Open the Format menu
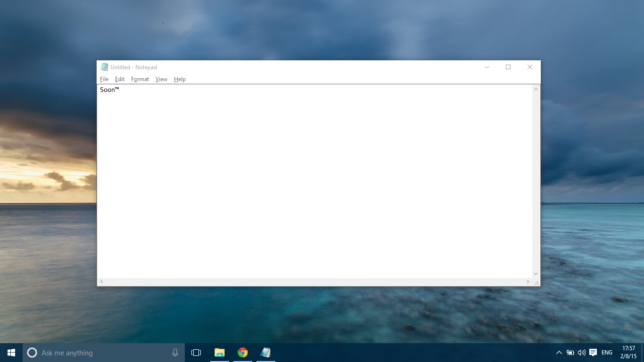Image resolution: width=644 pixels, height=362 pixels. pyautogui.click(x=140, y=79)
